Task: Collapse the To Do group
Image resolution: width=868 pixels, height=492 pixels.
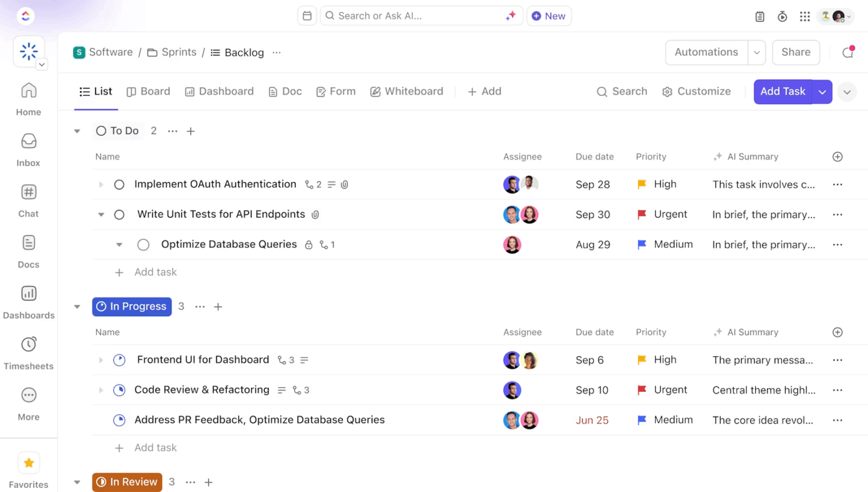Action: pos(77,131)
